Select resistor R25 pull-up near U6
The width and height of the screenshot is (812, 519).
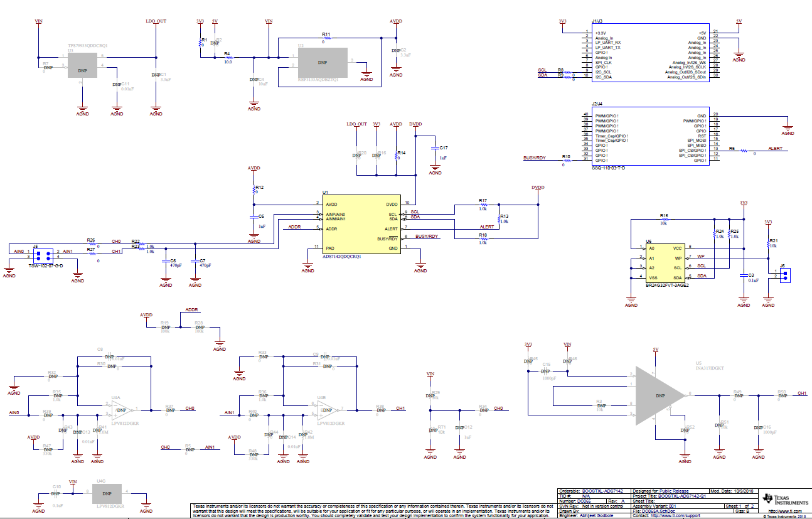click(x=729, y=233)
